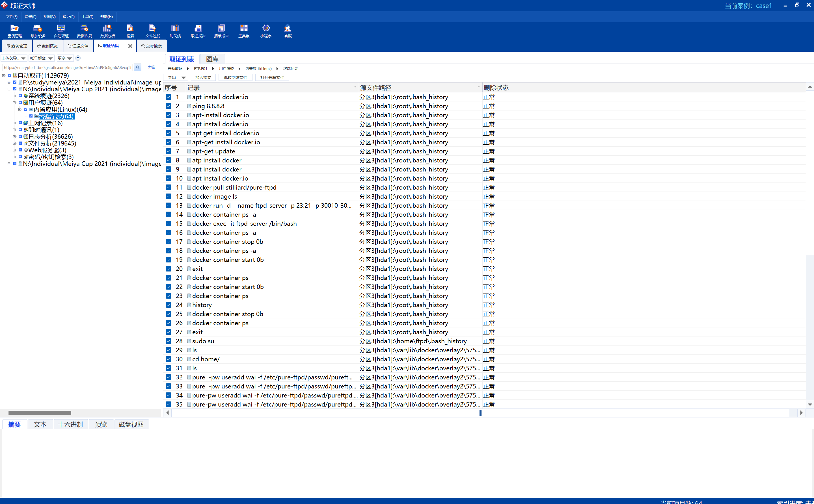This screenshot has height=504, width=814.
Task: Toggle checkbox for row 24 history
Action: pos(169,305)
